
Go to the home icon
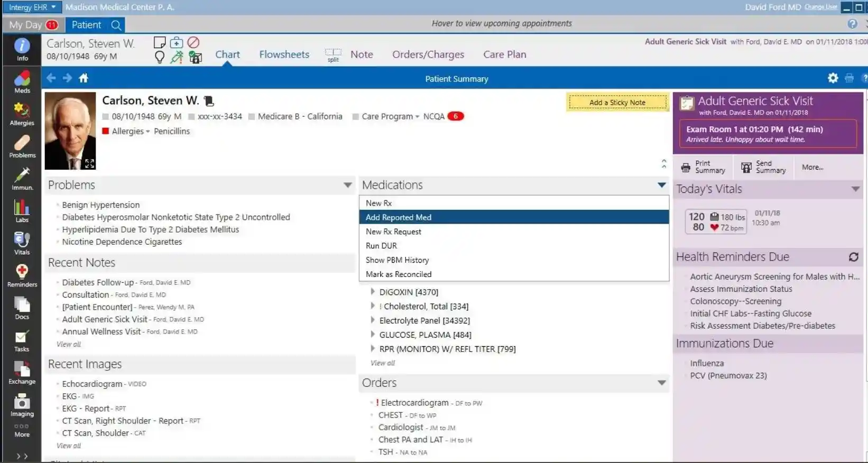(84, 78)
